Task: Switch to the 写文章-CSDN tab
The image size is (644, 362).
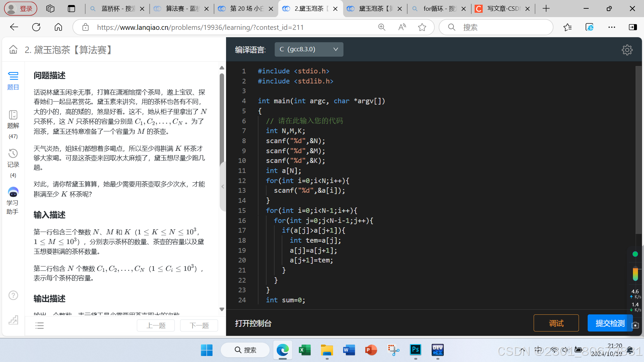Action: click(502, 9)
